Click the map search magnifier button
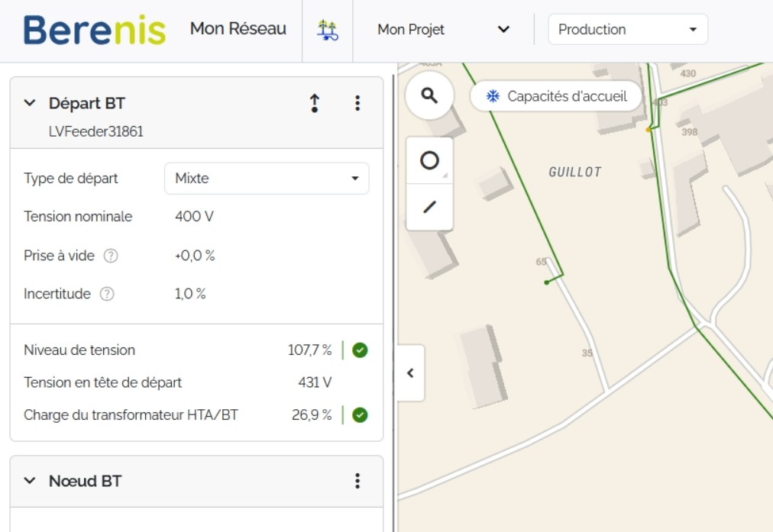 click(x=429, y=95)
